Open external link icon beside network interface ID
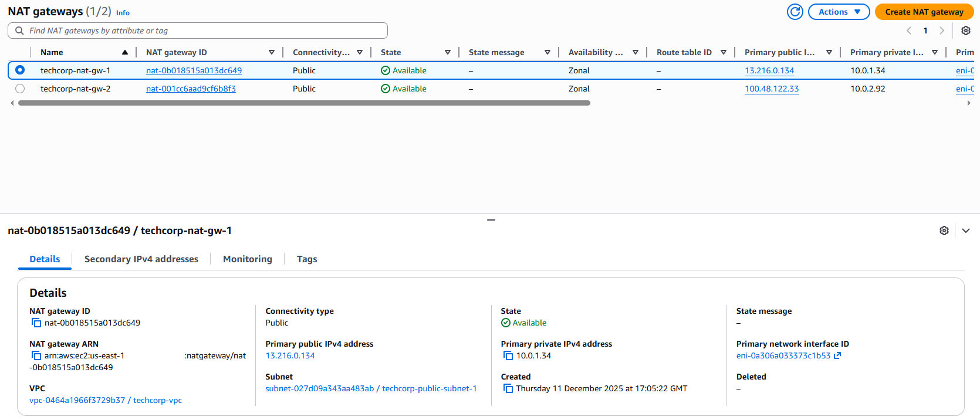This screenshot has height=420, width=980. click(x=837, y=355)
